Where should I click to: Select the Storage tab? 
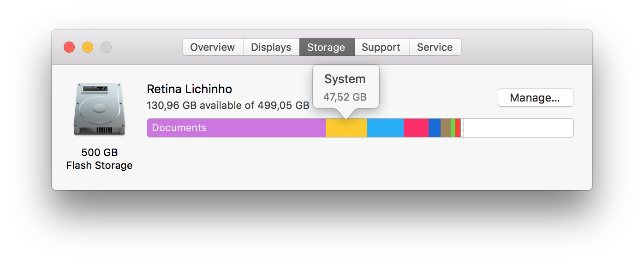tap(327, 47)
